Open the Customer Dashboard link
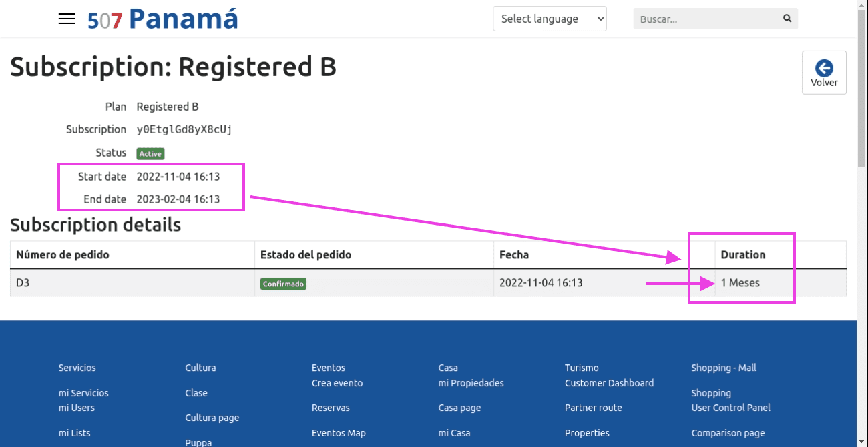 click(x=609, y=383)
